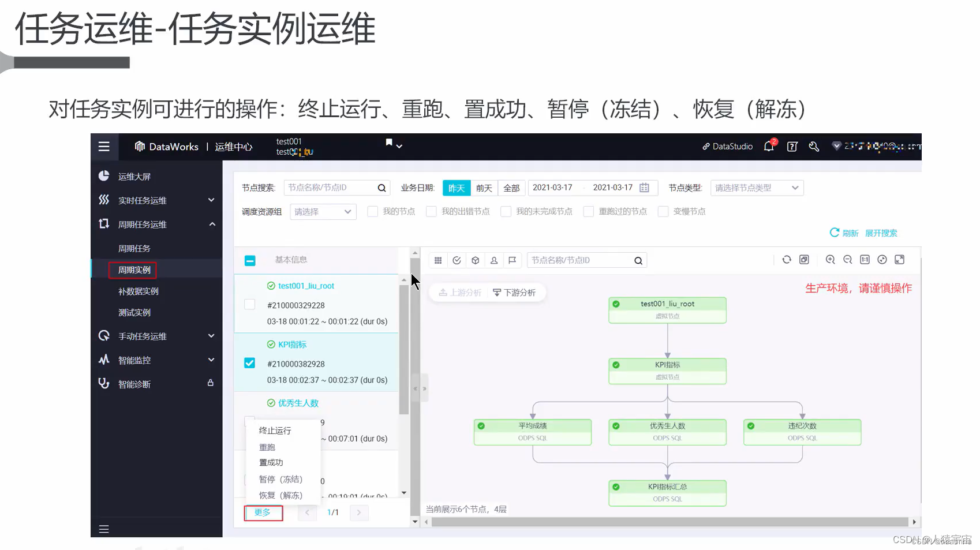Open the notifications bell with 2 alerts

pyautogui.click(x=768, y=146)
